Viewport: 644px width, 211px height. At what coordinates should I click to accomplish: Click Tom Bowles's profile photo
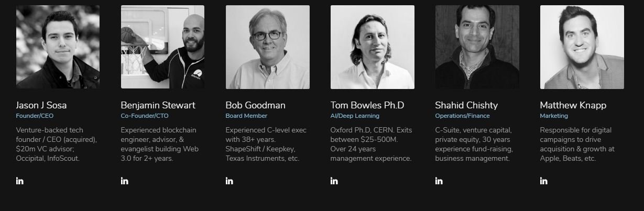[372, 47]
